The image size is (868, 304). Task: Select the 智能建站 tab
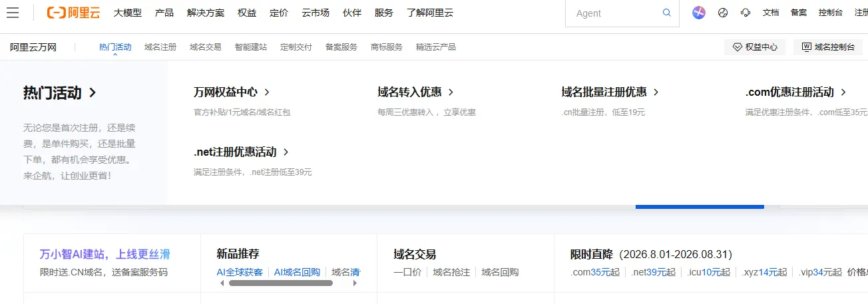(x=251, y=47)
